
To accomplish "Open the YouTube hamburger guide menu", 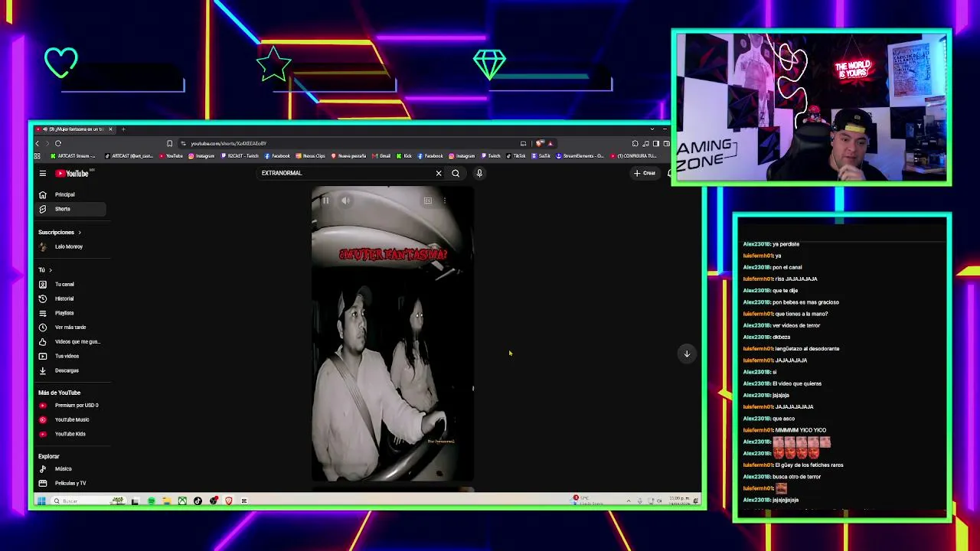I will coord(43,174).
